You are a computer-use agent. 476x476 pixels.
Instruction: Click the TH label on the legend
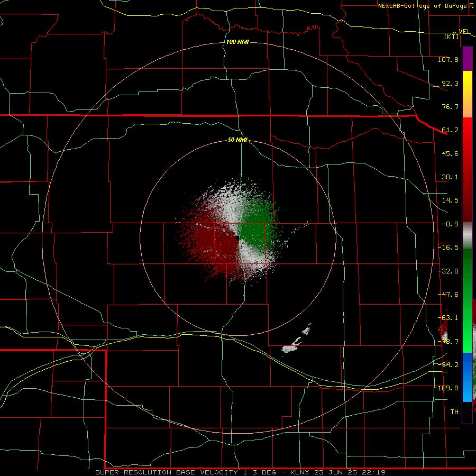454,412
